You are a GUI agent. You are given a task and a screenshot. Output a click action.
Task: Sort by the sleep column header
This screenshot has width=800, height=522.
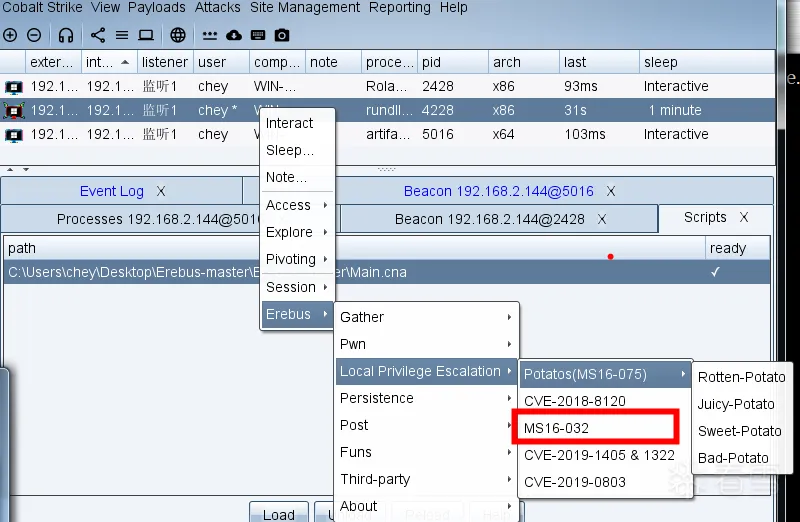coord(707,62)
